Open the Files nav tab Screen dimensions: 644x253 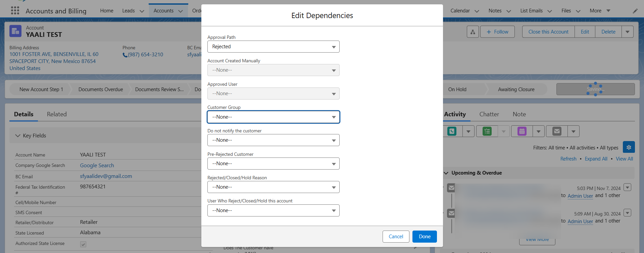click(566, 11)
